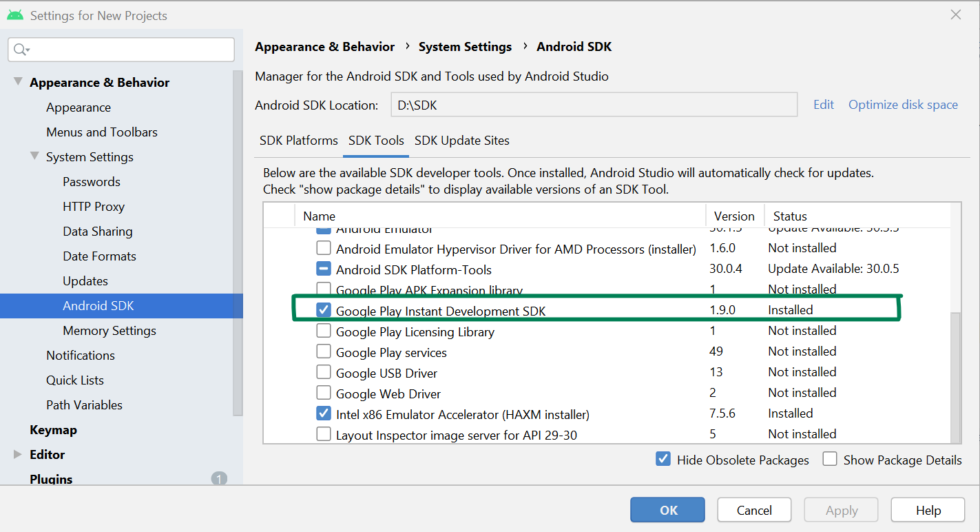Click System Settings breadcrumb
980x532 pixels.
pos(465,47)
